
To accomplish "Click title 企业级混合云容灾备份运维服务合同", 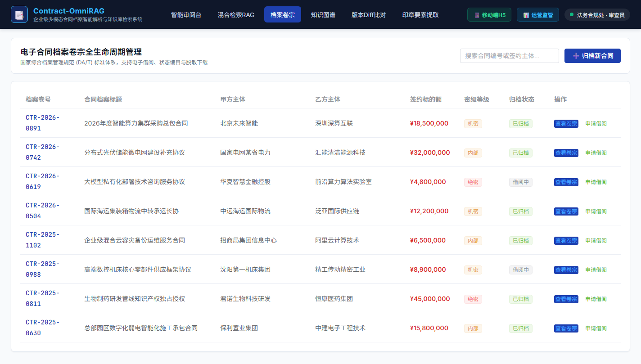I will click(x=135, y=240).
